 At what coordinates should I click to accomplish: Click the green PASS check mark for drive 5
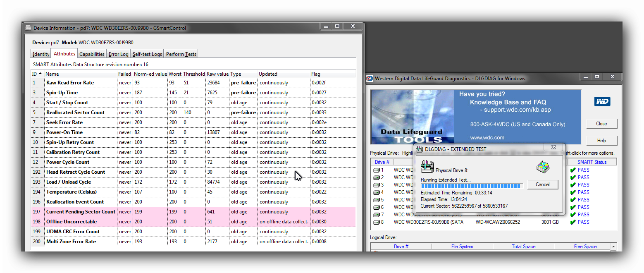(573, 200)
